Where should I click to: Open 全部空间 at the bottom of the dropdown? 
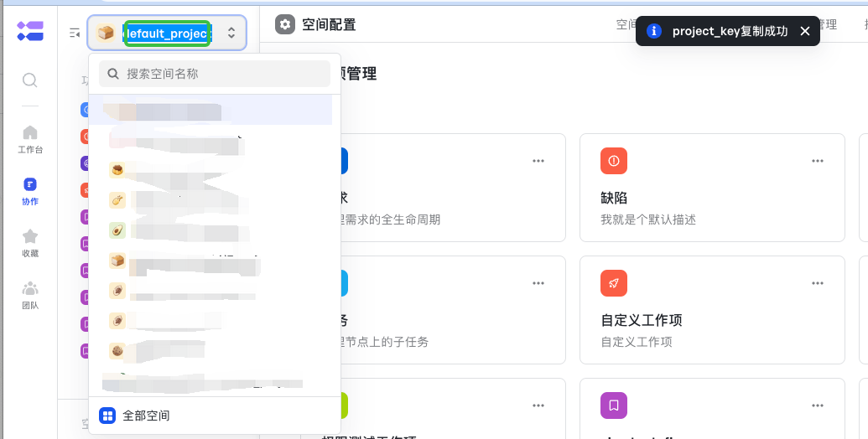pos(215,416)
